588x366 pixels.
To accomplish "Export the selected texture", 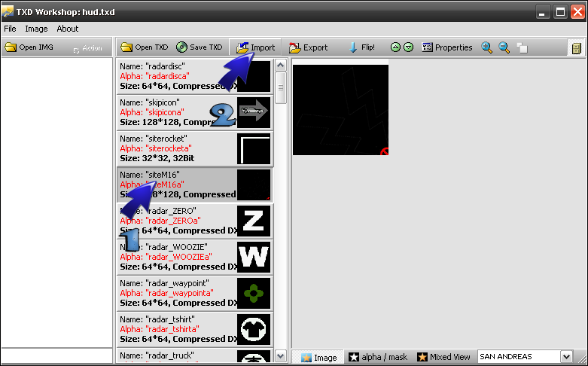I will click(308, 47).
